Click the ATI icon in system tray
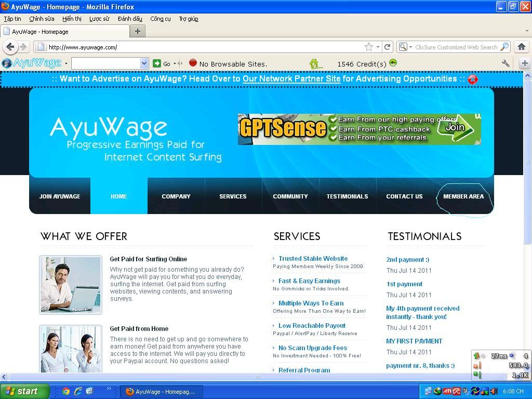Screen dimensions: 532x399 coord(447,391)
